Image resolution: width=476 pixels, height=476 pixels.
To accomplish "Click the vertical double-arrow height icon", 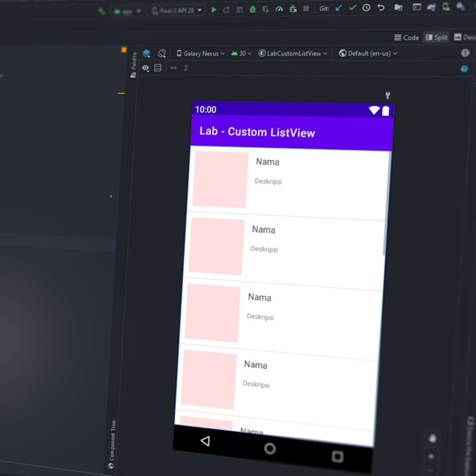I will pos(186,68).
